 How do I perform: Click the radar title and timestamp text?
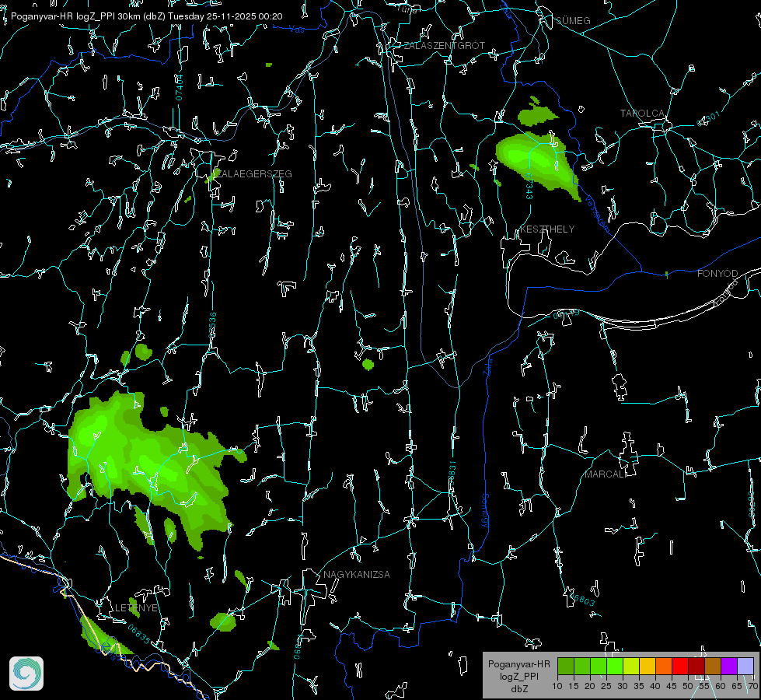pos(147,16)
